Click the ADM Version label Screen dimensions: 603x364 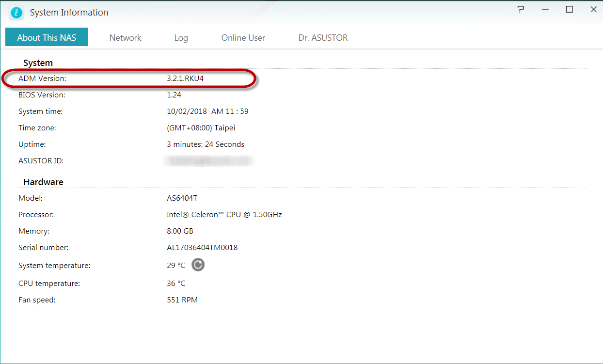click(42, 78)
